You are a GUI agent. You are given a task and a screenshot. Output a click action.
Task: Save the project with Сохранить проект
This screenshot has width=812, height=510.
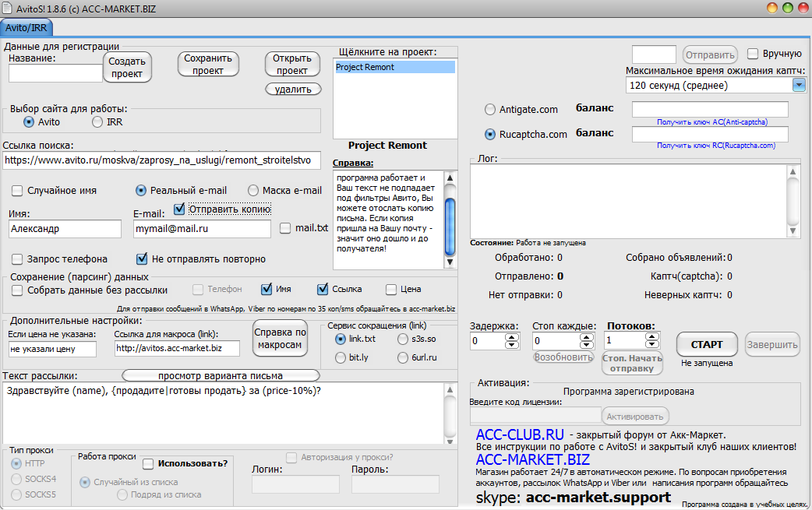[x=208, y=64]
